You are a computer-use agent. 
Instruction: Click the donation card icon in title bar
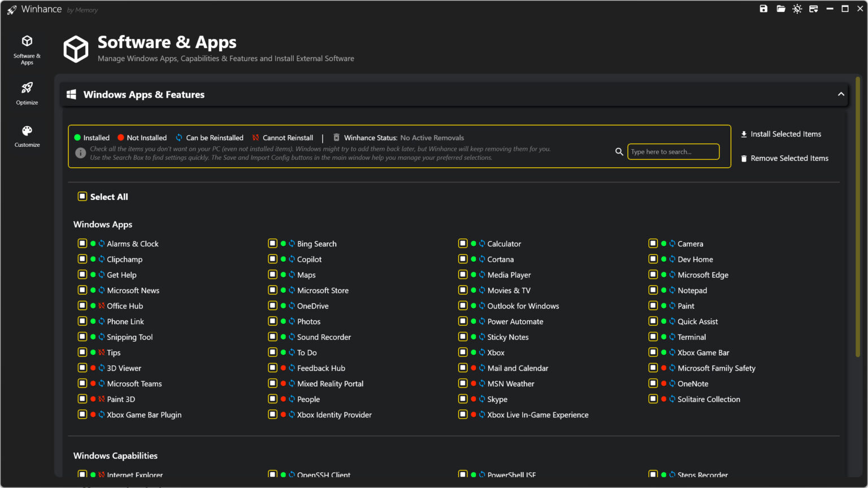[813, 8]
